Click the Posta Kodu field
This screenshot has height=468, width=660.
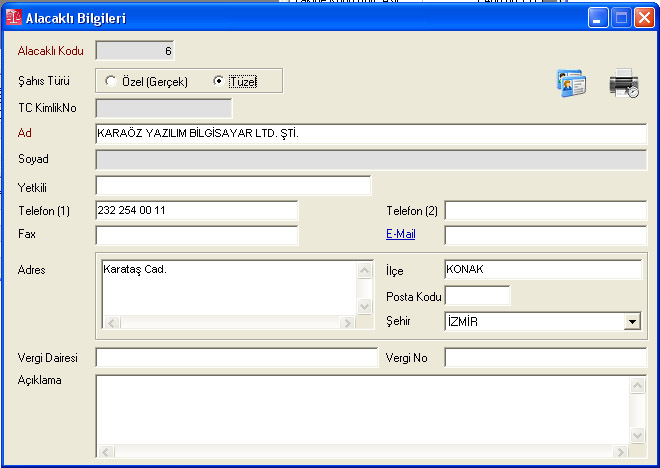(477, 295)
